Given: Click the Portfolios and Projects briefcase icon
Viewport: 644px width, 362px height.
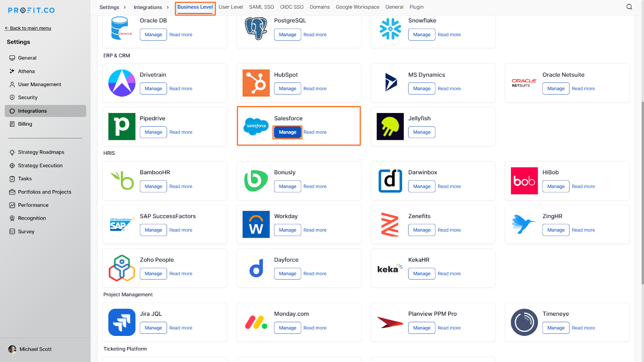Looking at the screenshot, I should (12, 192).
